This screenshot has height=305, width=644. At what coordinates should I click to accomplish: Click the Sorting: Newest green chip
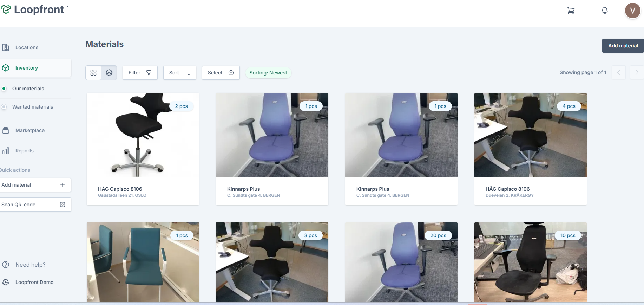[268, 73]
